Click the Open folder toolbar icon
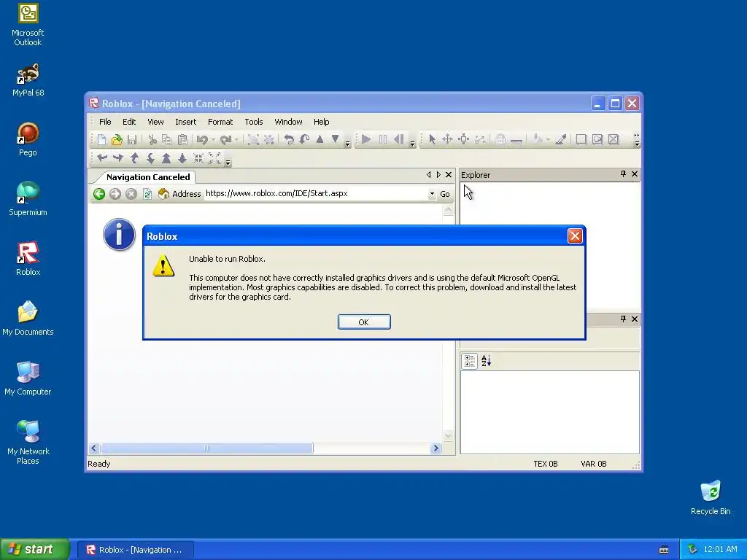 [x=117, y=139]
